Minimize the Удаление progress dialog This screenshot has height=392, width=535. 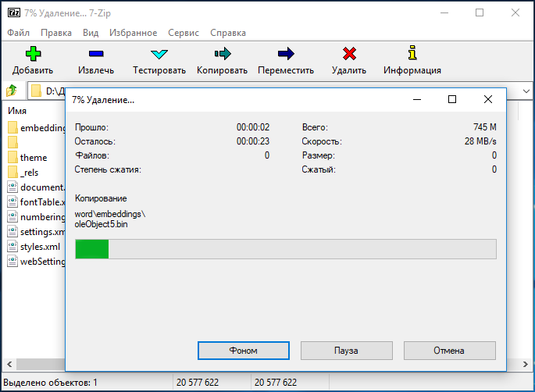417,99
